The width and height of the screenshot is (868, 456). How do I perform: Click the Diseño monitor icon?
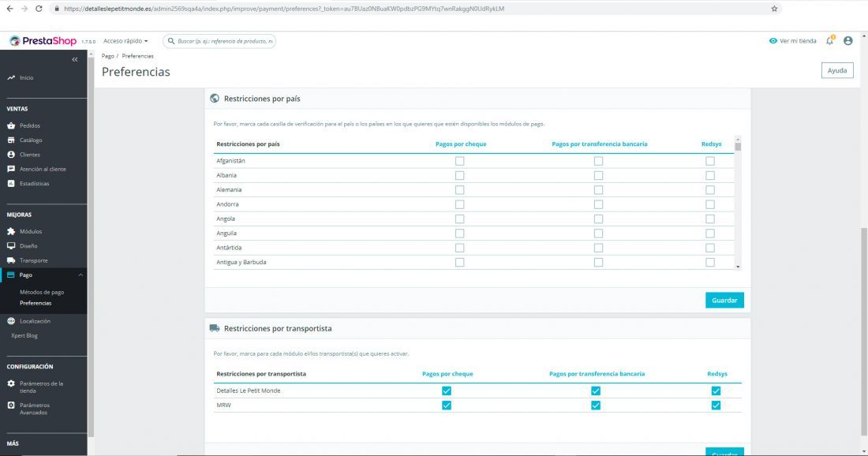[x=11, y=245]
